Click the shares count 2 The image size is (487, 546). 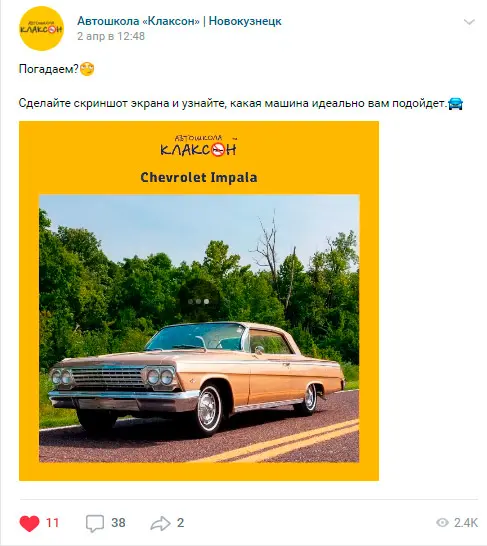pyautogui.click(x=180, y=523)
